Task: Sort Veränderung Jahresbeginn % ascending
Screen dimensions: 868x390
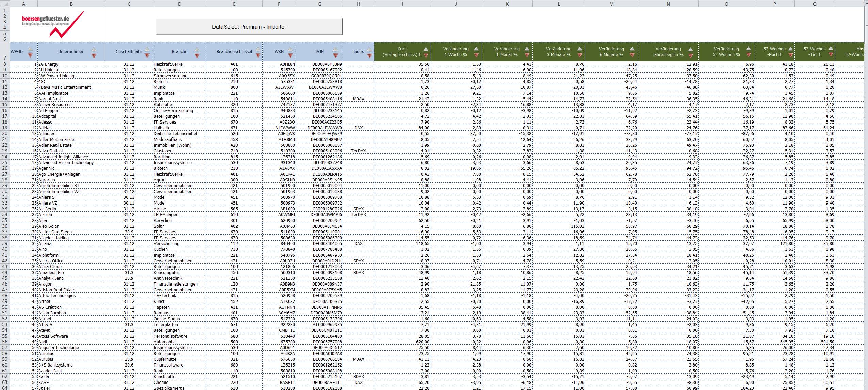Action: (691, 49)
